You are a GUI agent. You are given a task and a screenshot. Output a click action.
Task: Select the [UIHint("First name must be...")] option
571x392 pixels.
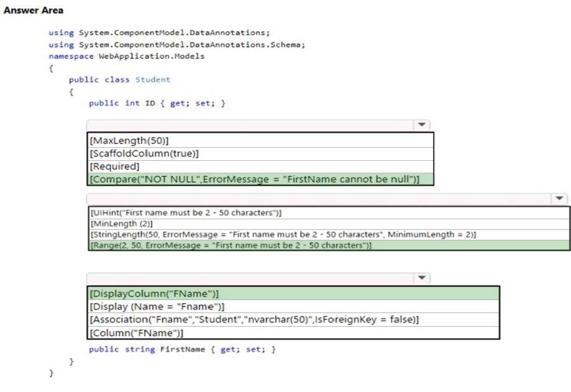pos(329,213)
